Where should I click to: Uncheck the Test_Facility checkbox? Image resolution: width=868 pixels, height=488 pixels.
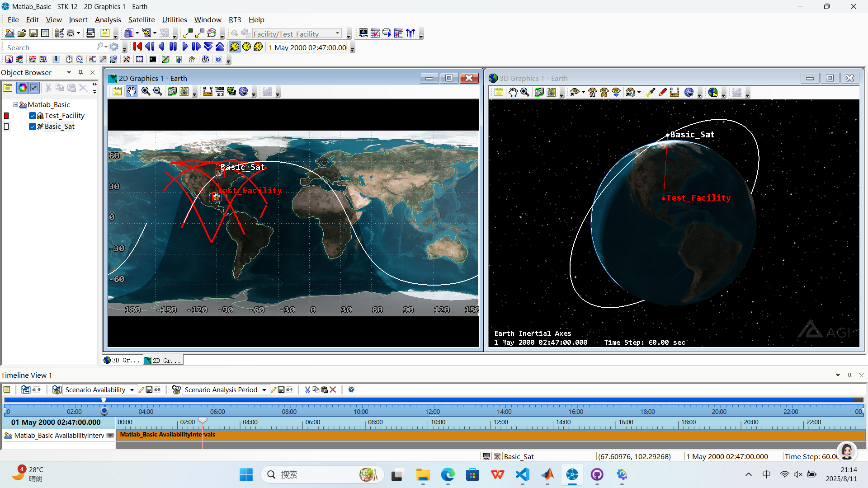33,116
